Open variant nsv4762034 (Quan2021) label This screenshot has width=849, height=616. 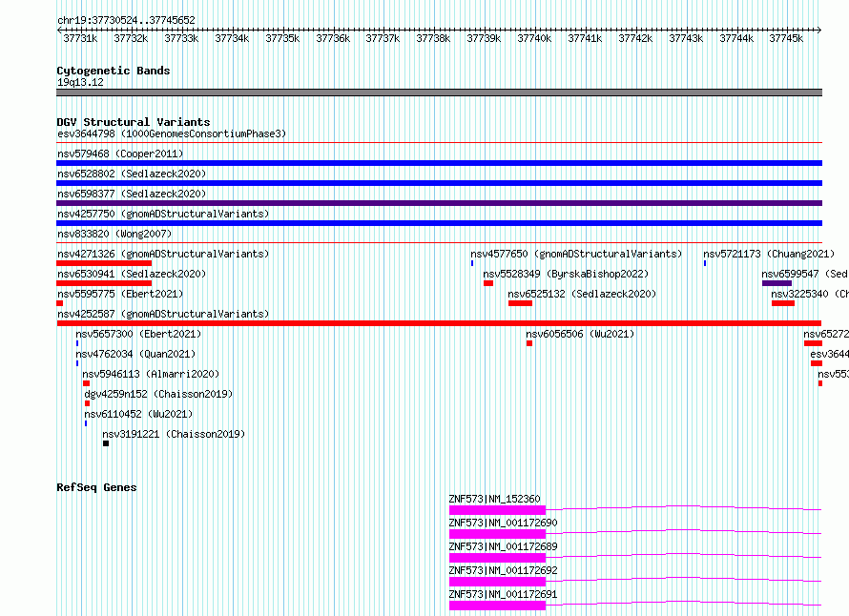click(x=135, y=354)
